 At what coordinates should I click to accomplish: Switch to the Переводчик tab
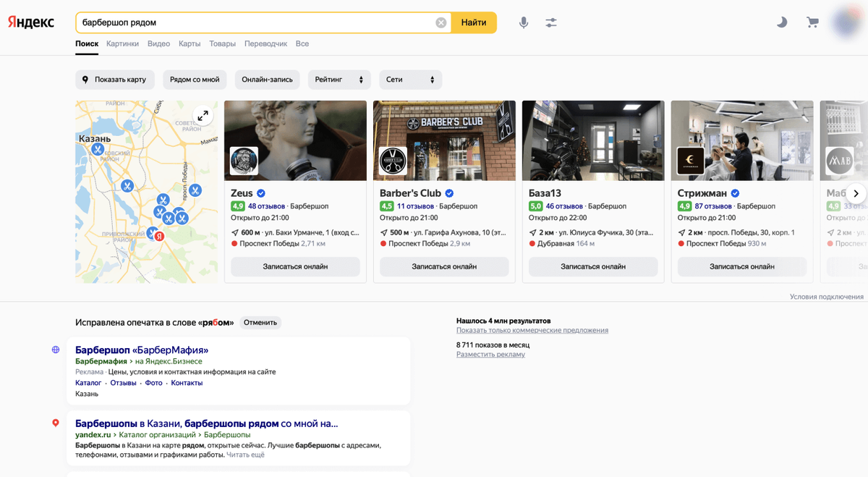[265, 43]
